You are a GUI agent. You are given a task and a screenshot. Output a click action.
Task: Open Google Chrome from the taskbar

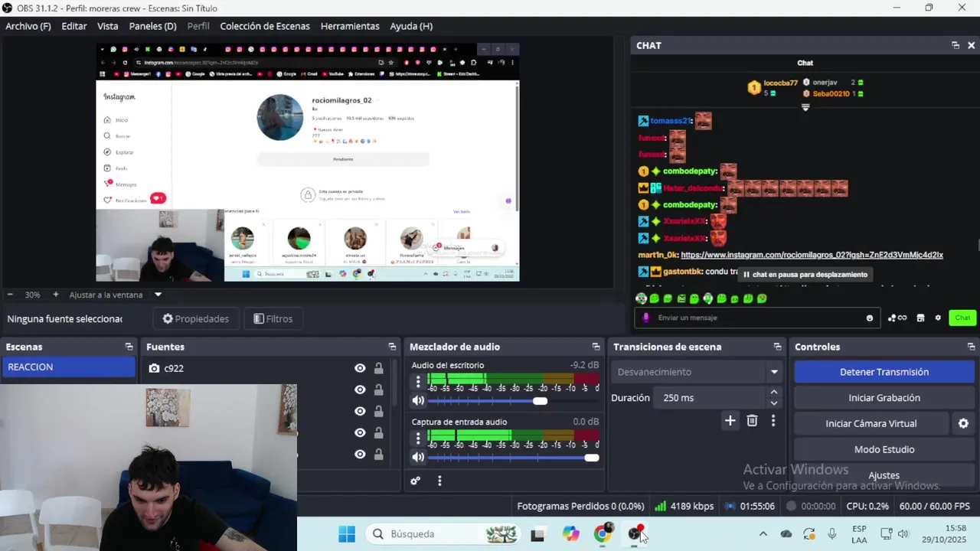click(x=603, y=533)
